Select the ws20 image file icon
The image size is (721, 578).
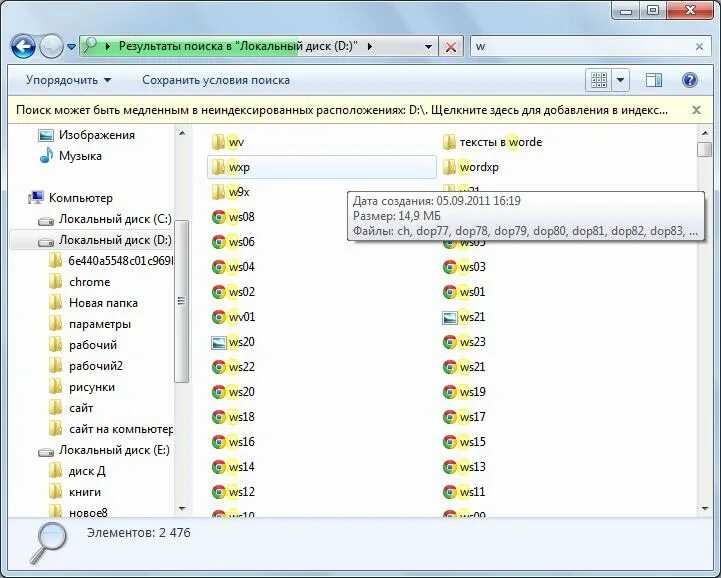coord(219,342)
